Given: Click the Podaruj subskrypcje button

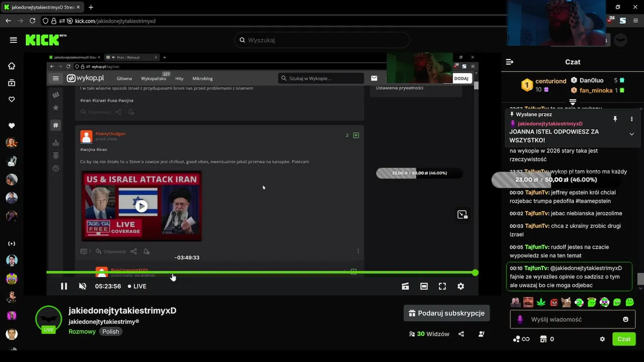Looking at the screenshot, I should pos(447,313).
